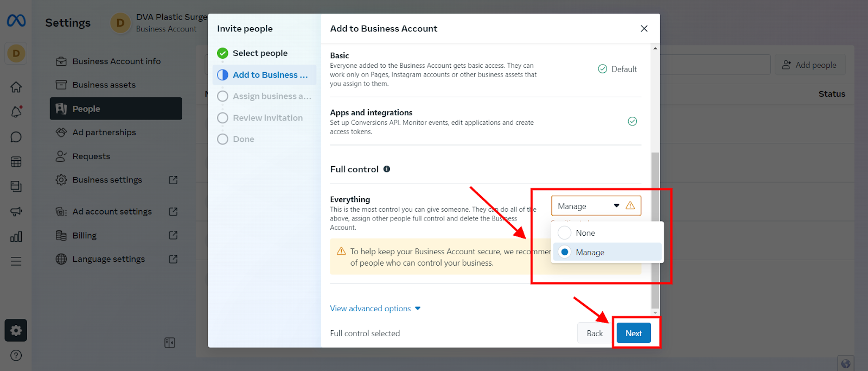Click the scrollbar up arrow in dialog
The image size is (868, 371).
(x=655, y=48)
